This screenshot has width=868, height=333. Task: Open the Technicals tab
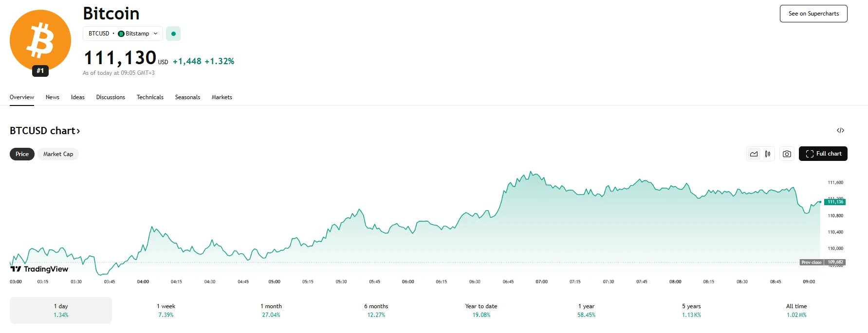[x=150, y=97]
